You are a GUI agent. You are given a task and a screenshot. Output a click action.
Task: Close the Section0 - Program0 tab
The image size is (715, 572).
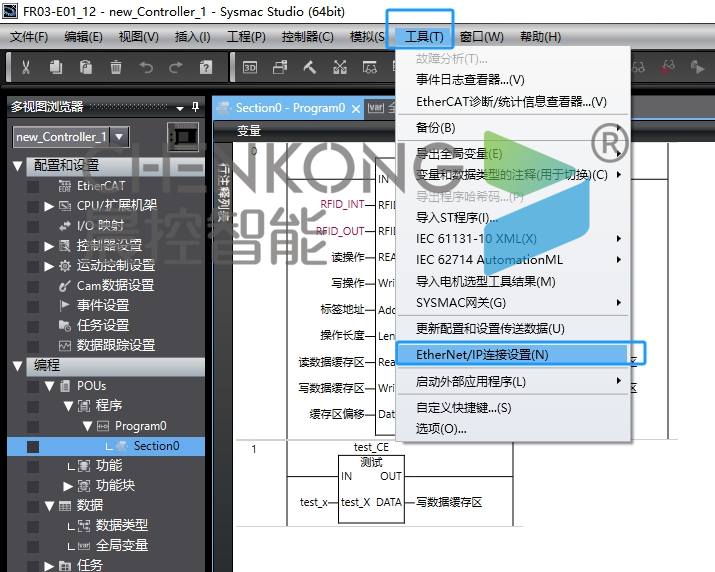[355, 108]
